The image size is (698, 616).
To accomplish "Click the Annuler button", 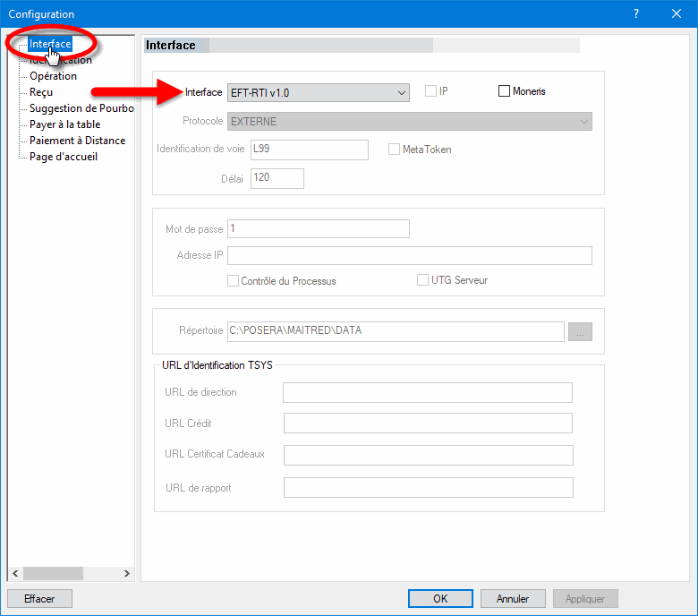I will [x=513, y=599].
